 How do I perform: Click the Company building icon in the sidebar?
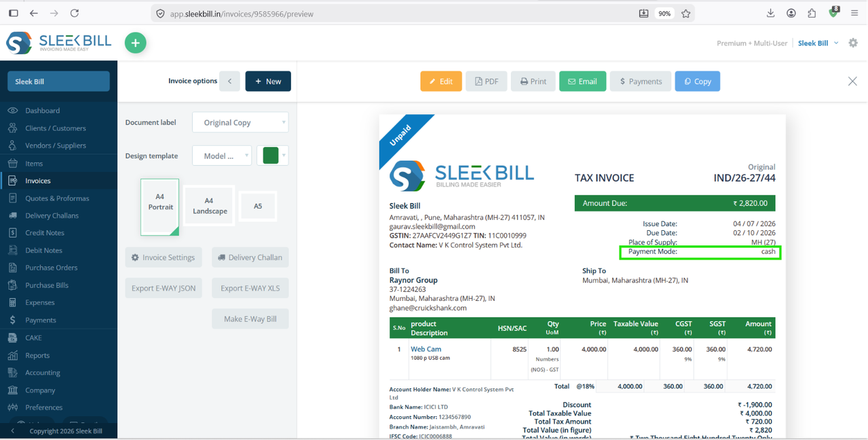pyautogui.click(x=13, y=390)
